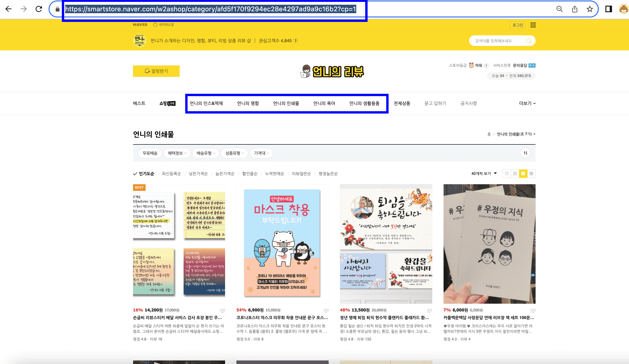Click the browser reload icon
629x364 pixels.
[39, 9]
